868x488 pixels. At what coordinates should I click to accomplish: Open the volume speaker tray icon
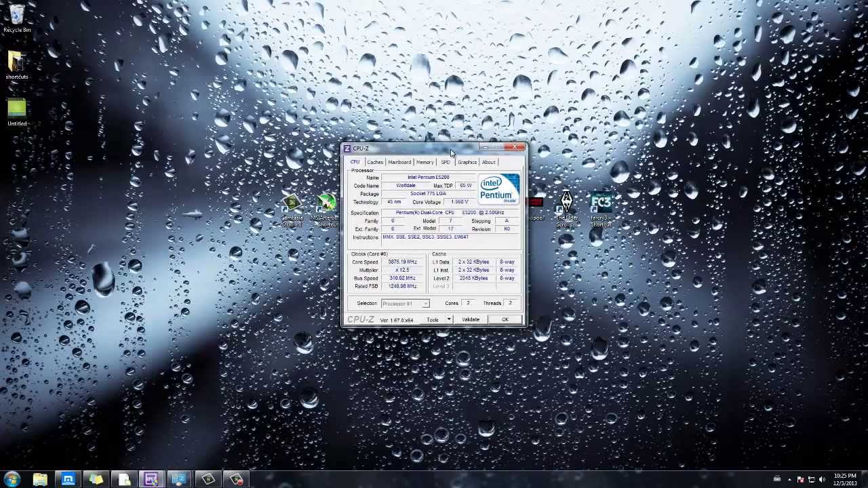[x=823, y=480]
